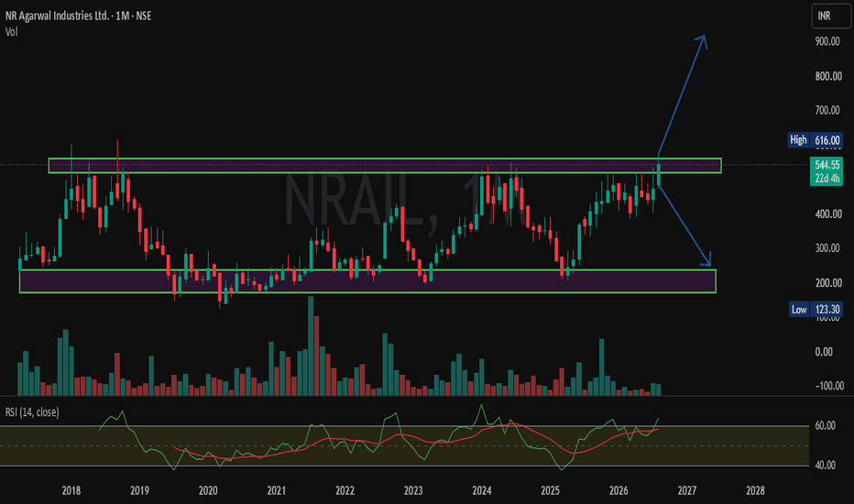Click the NR Agarwal Industries Ltd. symbol title
Image resolution: width=854 pixels, height=504 pixels.
point(57,16)
